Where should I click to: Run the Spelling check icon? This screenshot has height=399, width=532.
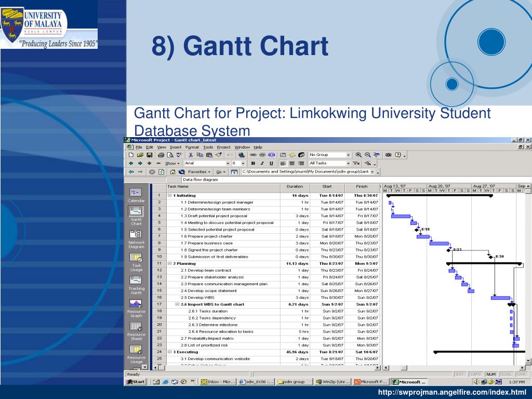click(179, 155)
